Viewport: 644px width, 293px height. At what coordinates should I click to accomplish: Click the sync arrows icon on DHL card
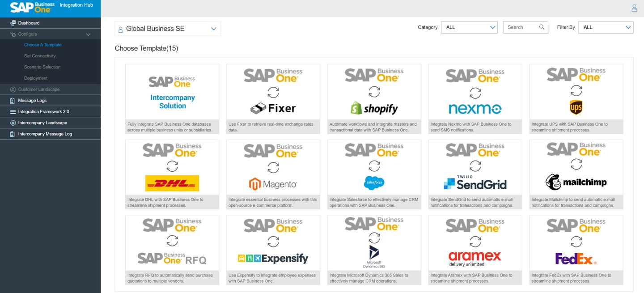coord(172,166)
